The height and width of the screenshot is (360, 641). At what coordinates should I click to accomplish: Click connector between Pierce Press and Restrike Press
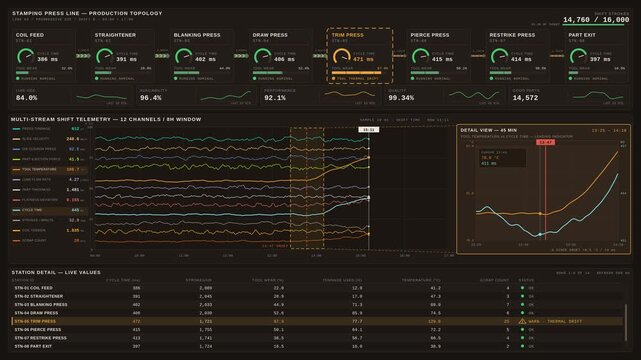pyautogui.click(x=478, y=56)
